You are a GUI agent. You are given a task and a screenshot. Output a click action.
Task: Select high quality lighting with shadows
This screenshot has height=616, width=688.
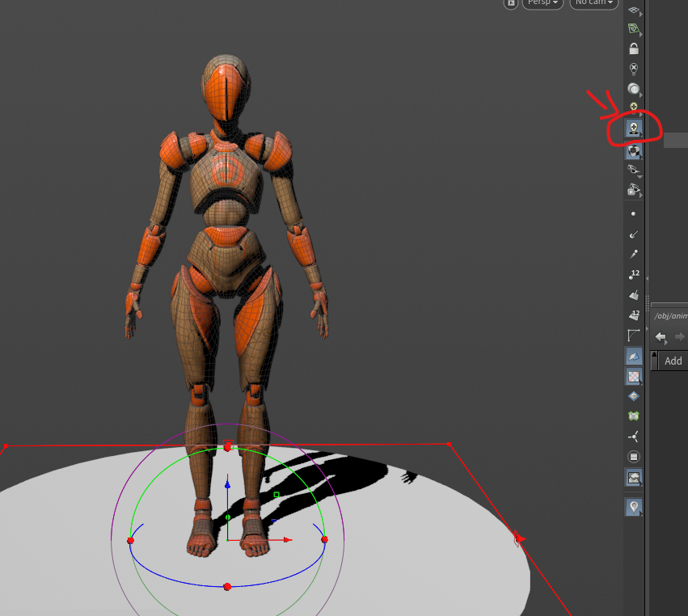[x=634, y=129]
